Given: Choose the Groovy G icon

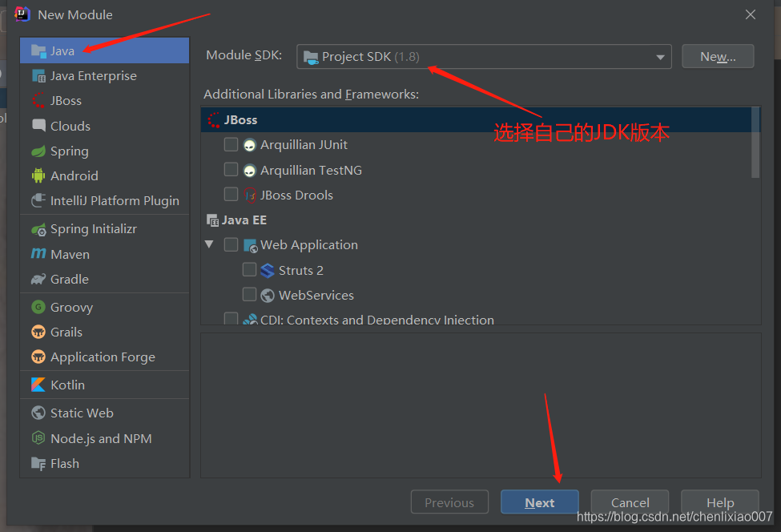Looking at the screenshot, I should (x=38, y=307).
